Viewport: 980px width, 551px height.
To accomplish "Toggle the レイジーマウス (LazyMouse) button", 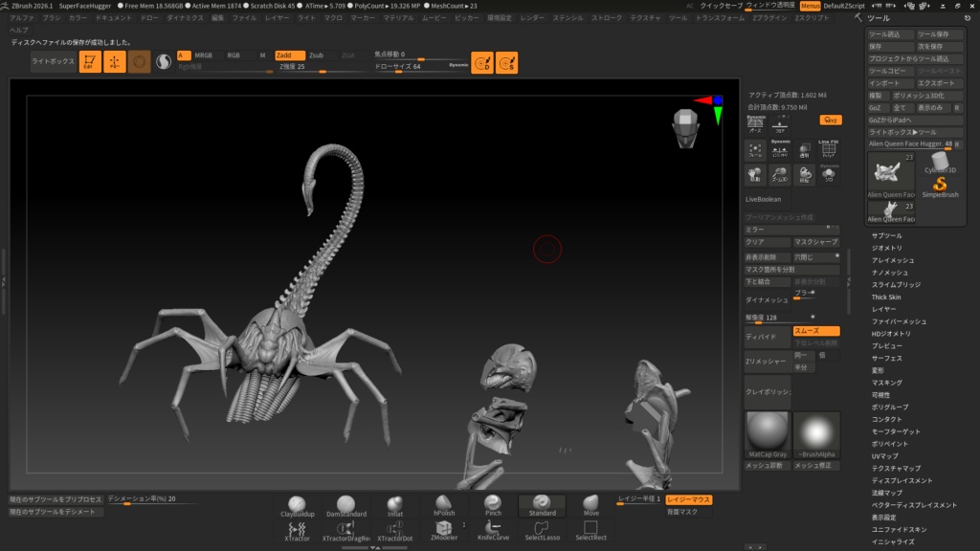I will click(689, 499).
